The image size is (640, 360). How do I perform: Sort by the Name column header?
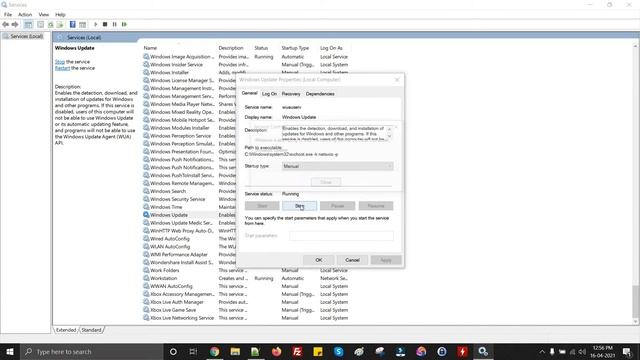click(150, 48)
